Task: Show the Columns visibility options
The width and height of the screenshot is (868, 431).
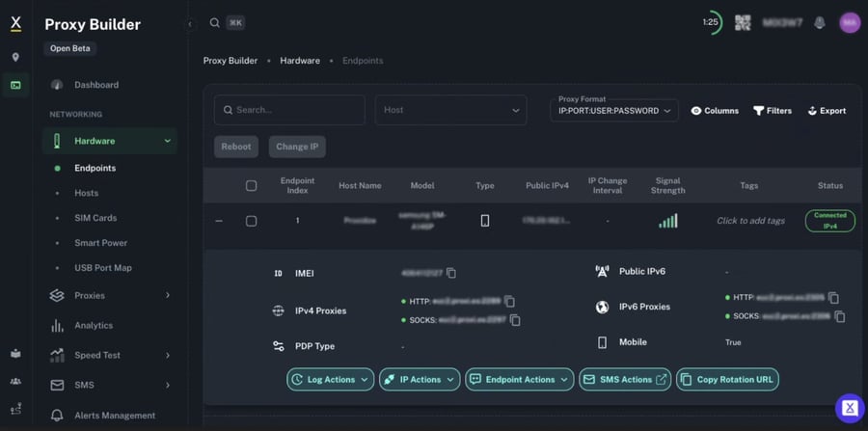Action: pos(715,111)
